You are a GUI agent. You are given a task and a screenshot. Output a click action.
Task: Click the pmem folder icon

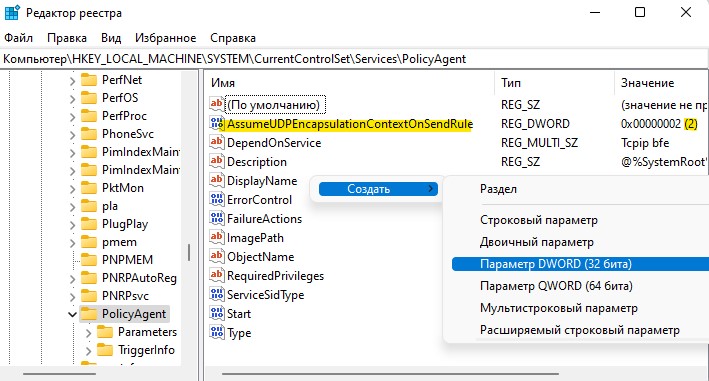(x=89, y=242)
